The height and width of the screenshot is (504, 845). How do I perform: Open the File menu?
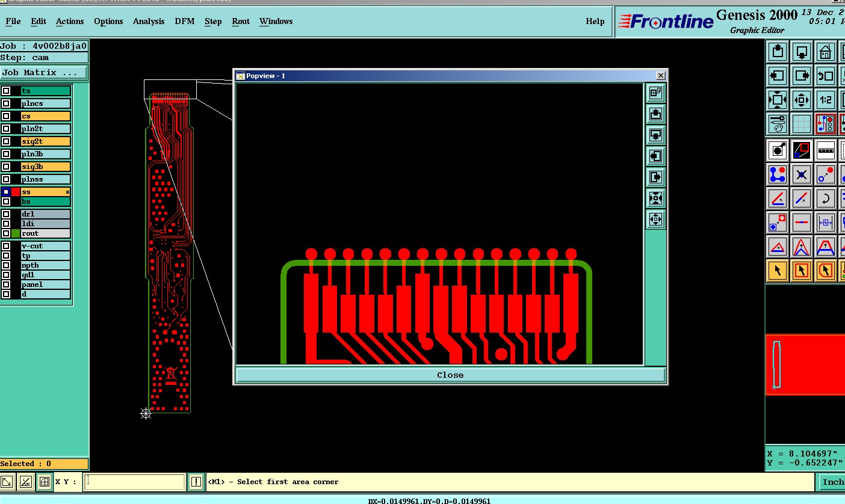13,21
